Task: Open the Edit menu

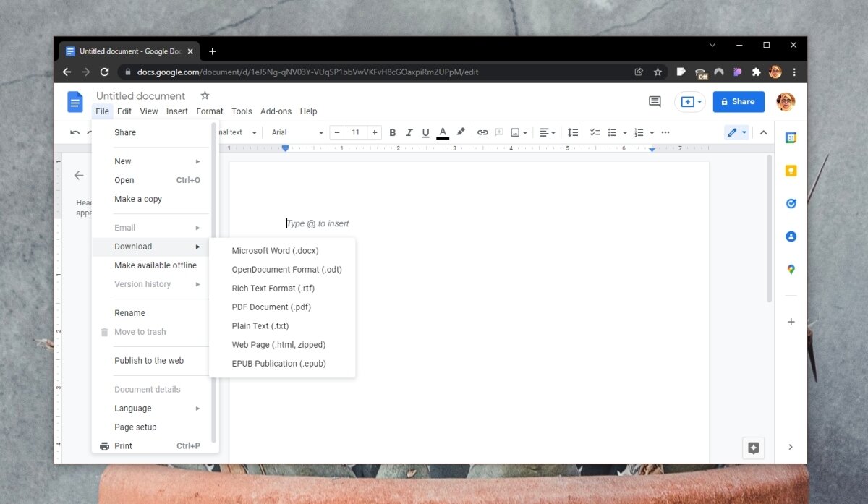Action: [x=124, y=111]
